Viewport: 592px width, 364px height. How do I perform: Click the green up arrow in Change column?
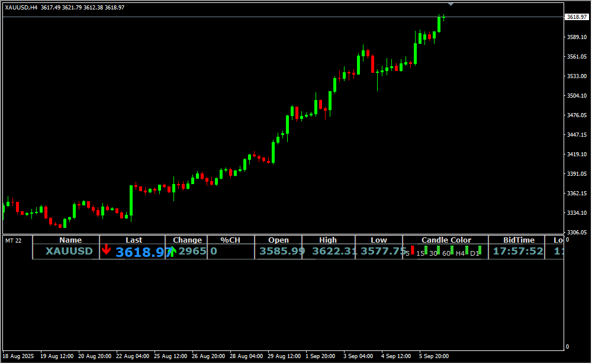point(172,251)
